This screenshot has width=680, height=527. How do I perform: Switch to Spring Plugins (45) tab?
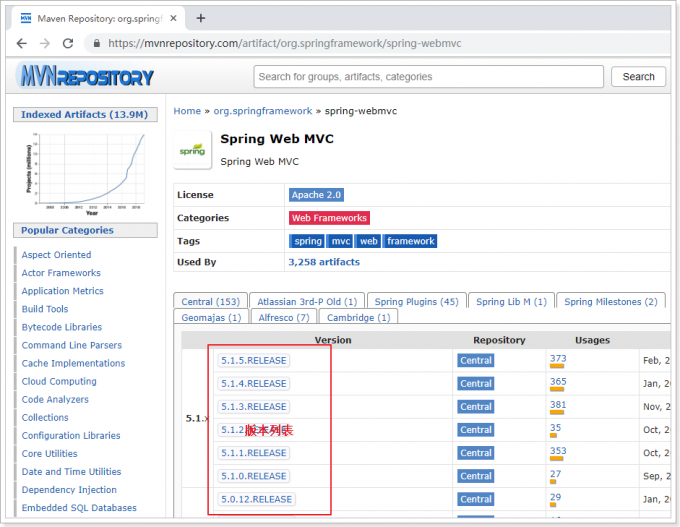416,302
